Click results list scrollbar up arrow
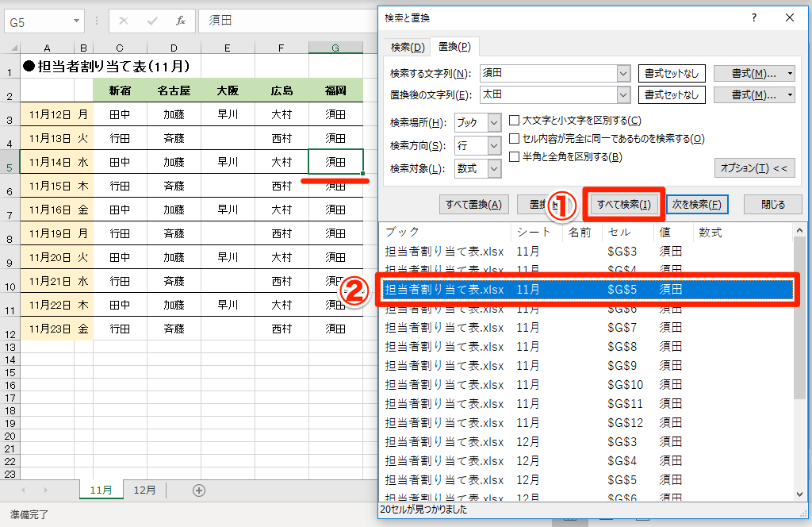This screenshot has height=527, width=812. tap(799, 231)
